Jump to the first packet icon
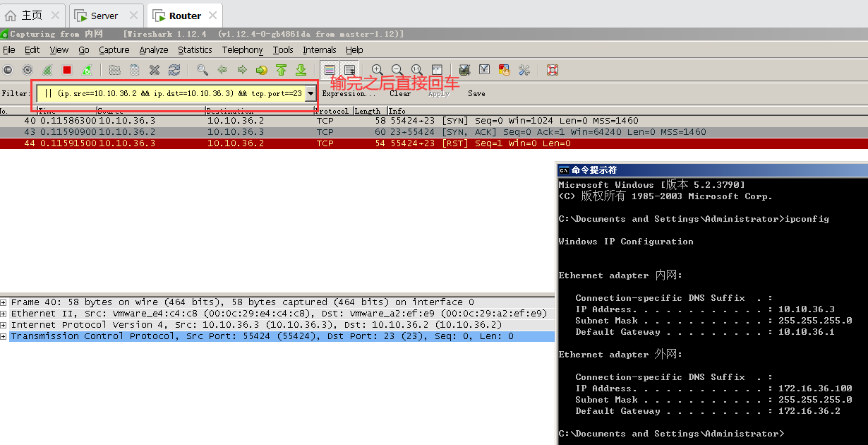The height and width of the screenshot is (445, 868). 282,70
